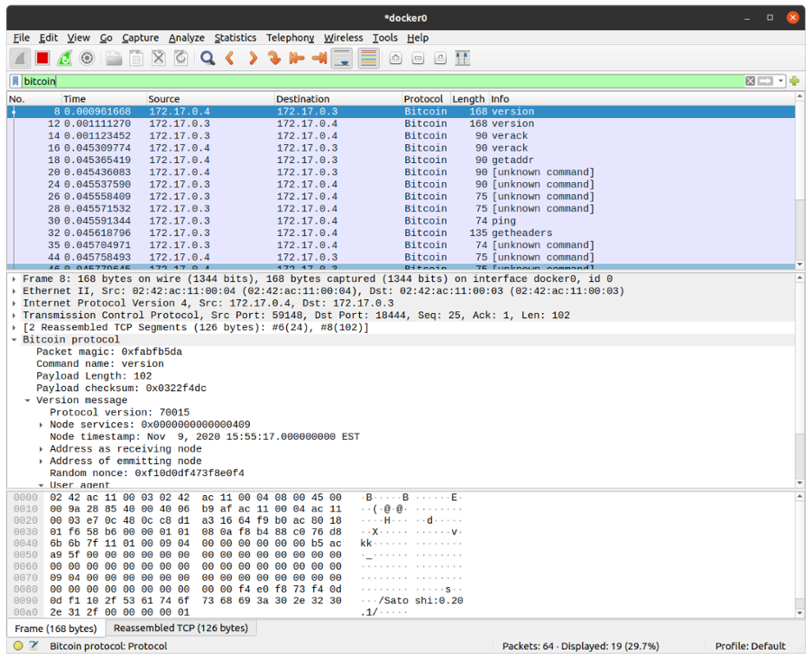
Task: Jump to the last packet icon
Action: pyautogui.click(x=318, y=58)
